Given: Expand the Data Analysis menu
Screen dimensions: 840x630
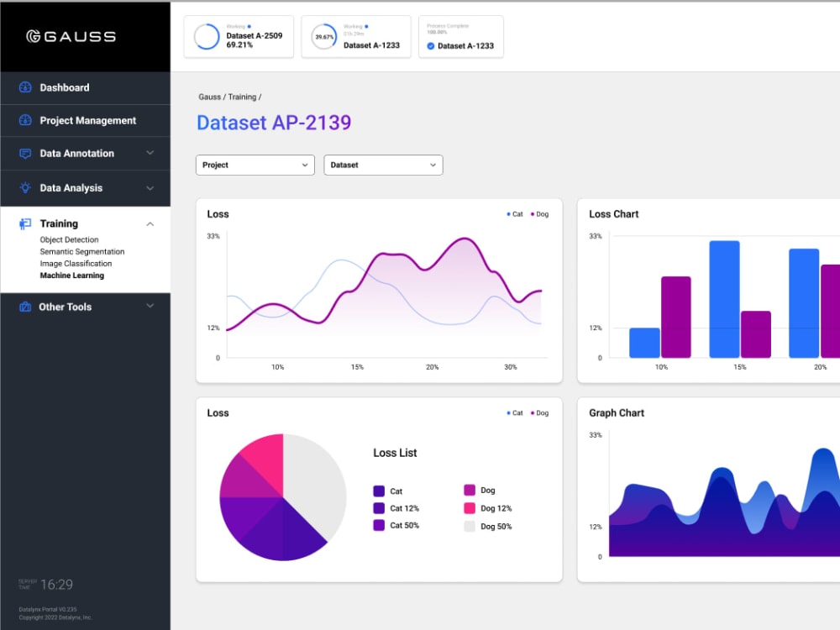Looking at the screenshot, I should click(150, 188).
